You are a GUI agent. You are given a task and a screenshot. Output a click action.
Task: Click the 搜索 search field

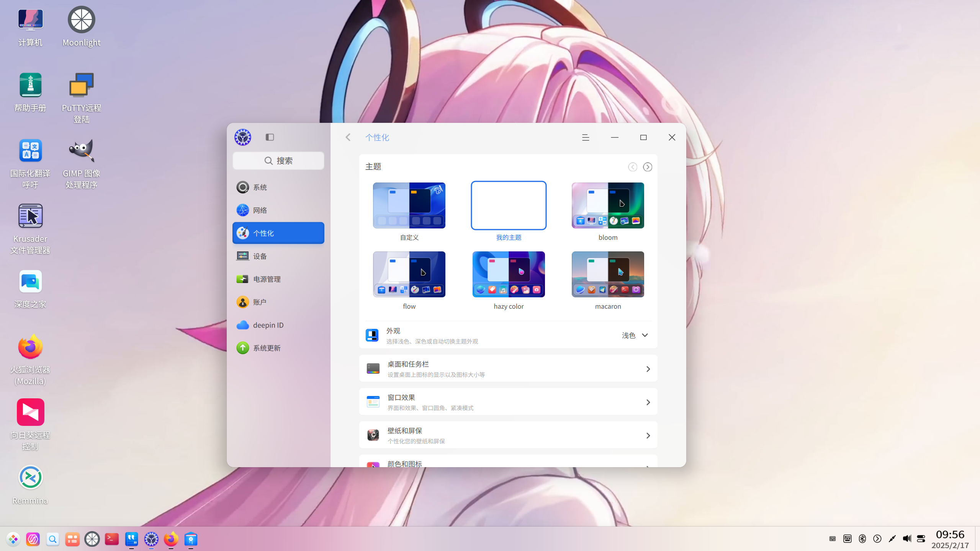[278, 161]
